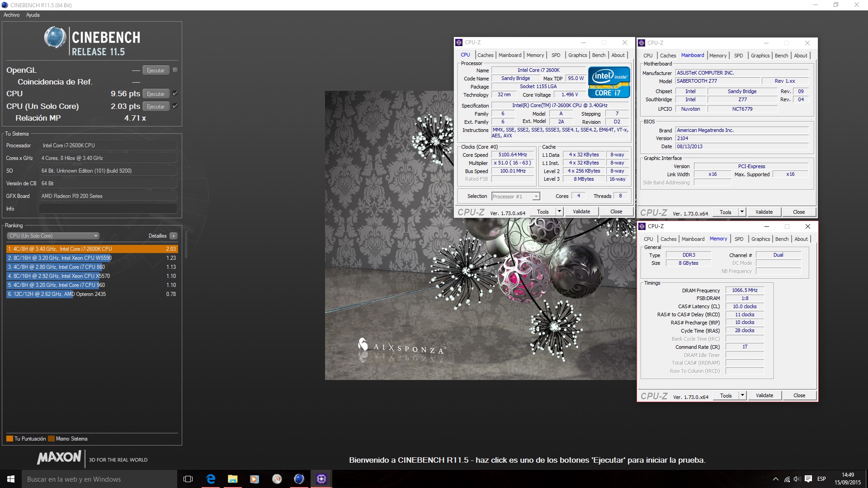Click the Info input field
Image resolution: width=868 pixels, height=488 pixels.
[108, 209]
